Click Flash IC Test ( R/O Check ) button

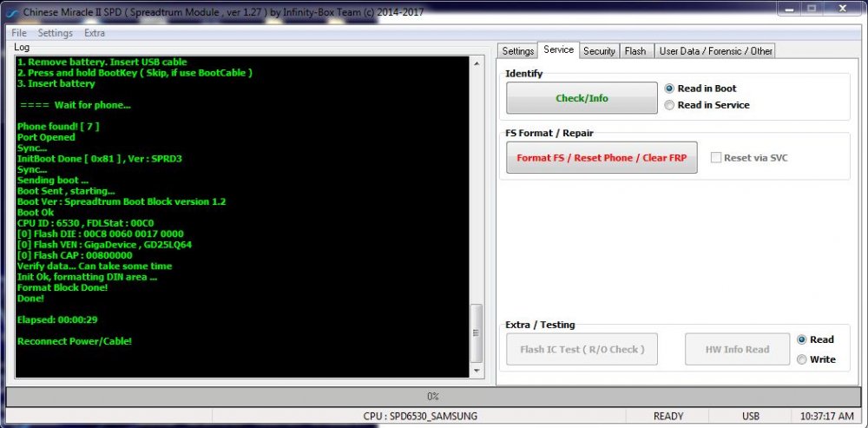tap(582, 349)
